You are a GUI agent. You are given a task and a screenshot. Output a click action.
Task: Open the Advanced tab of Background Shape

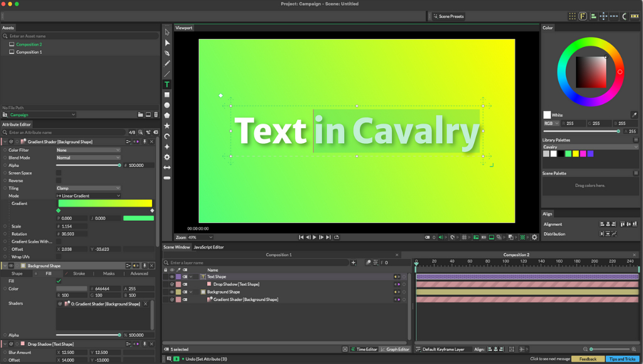click(x=139, y=274)
